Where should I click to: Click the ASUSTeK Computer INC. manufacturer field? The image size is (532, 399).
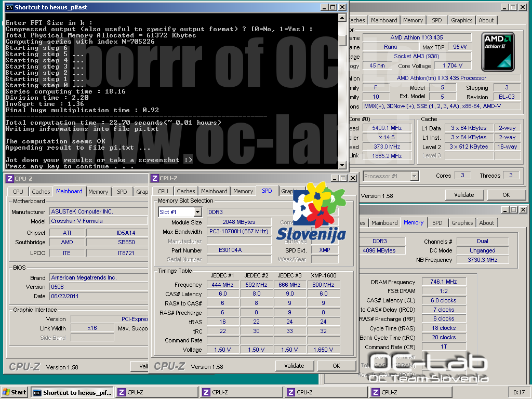98,211
